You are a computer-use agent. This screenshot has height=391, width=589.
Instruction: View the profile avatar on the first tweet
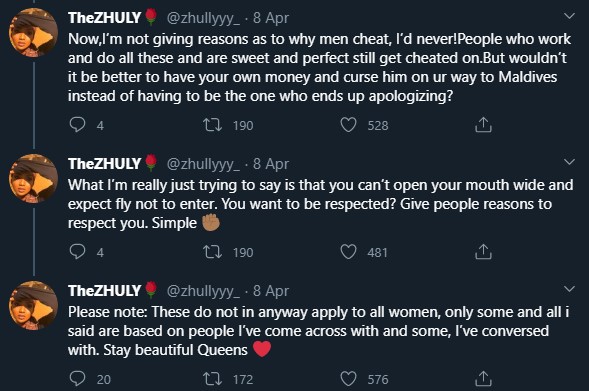pyautogui.click(x=33, y=32)
